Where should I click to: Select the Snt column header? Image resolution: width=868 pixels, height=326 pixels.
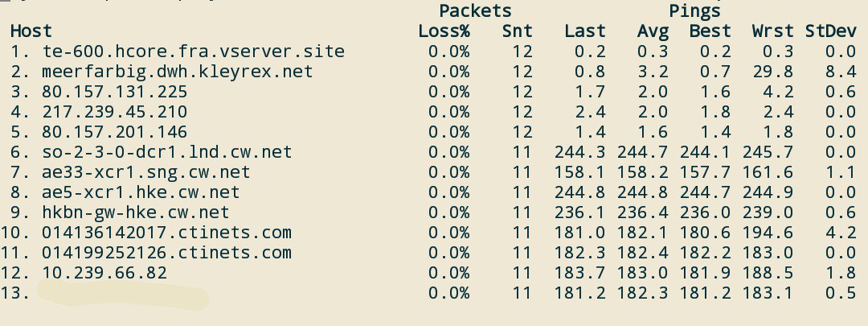tap(517, 31)
